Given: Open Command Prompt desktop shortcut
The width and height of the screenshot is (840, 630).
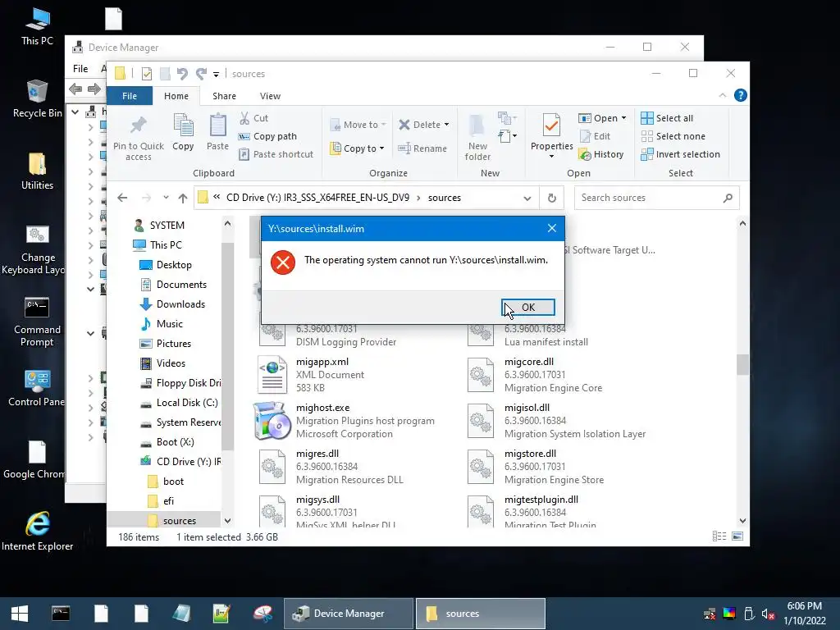Looking at the screenshot, I should pyautogui.click(x=37, y=322).
